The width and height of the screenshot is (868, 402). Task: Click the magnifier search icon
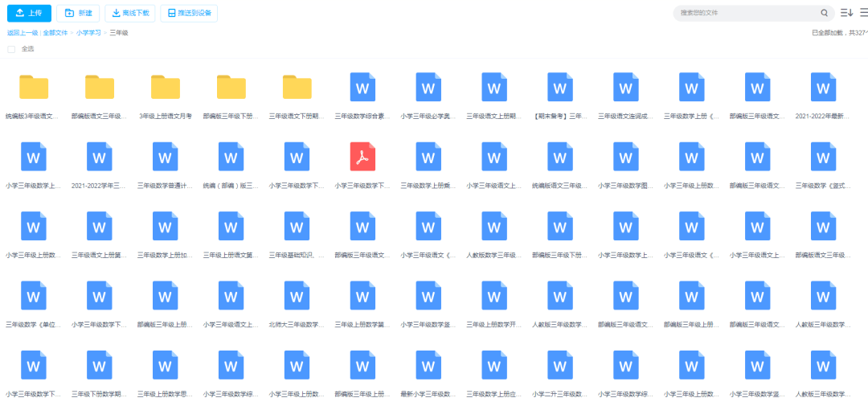pyautogui.click(x=825, y=13)
